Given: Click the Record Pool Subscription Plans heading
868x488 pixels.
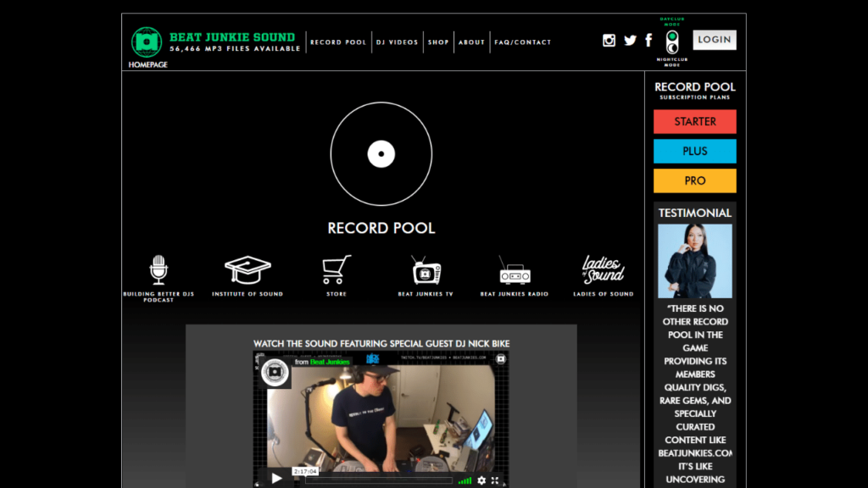Looking at the screenshot, I should [695, 91].
